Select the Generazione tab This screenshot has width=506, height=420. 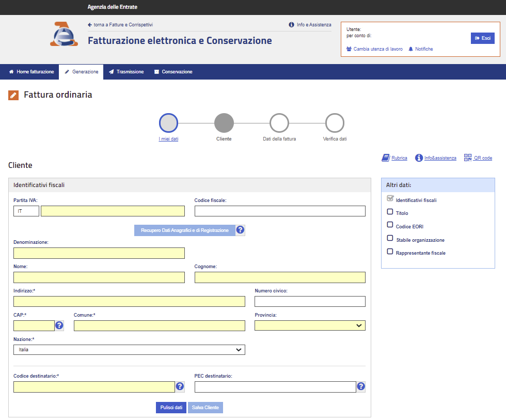click(x=82, y=72)
